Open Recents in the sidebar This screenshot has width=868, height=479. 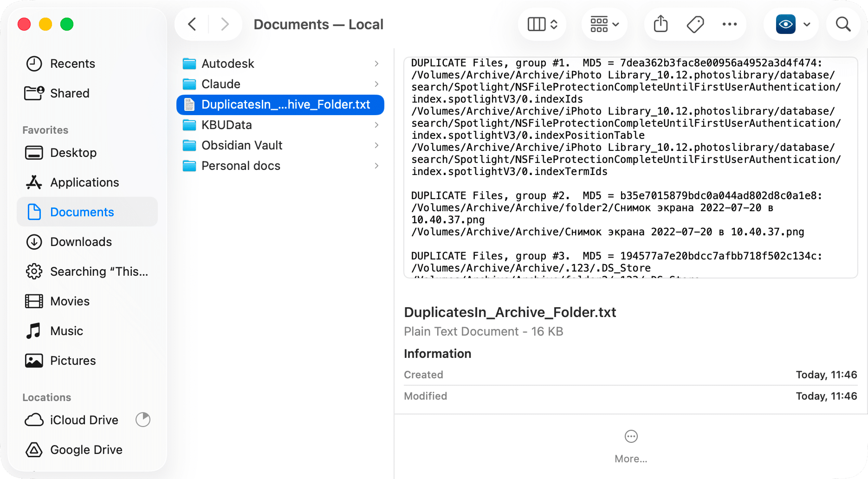pos(87,64)
